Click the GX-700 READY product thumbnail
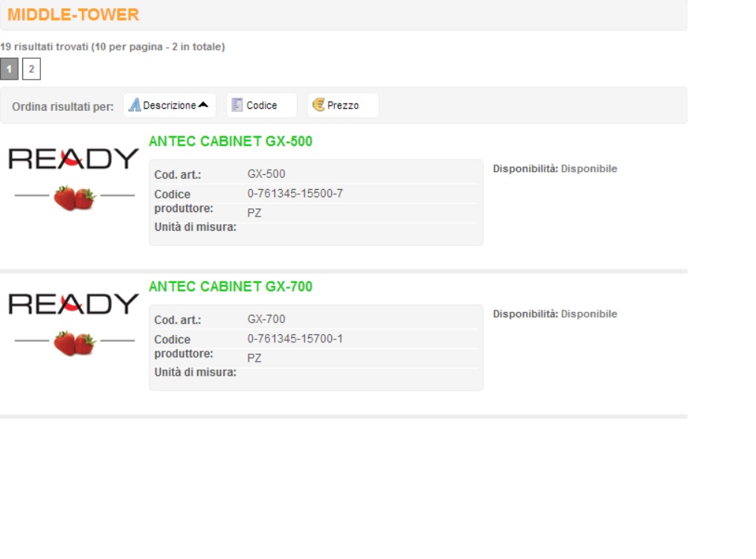 coord(74,324)
